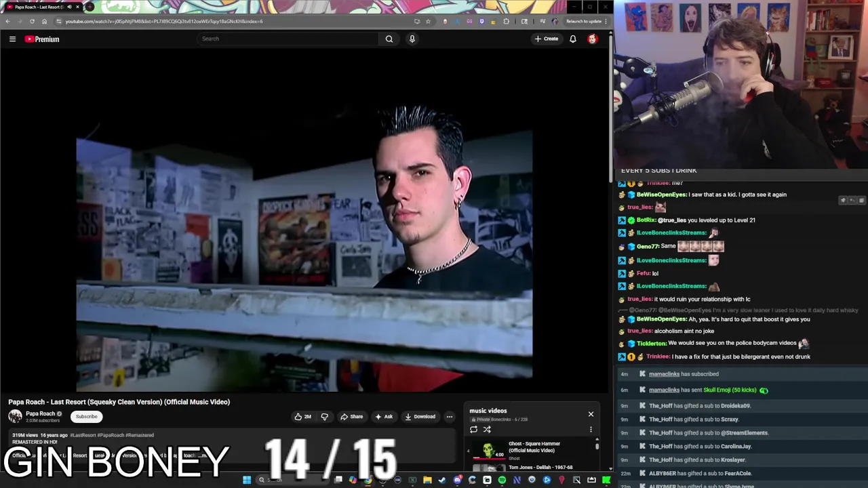Screen dimensions: 868x488
Task: Open Papa Roach channel name link
Action: click(x=40, y=413)
